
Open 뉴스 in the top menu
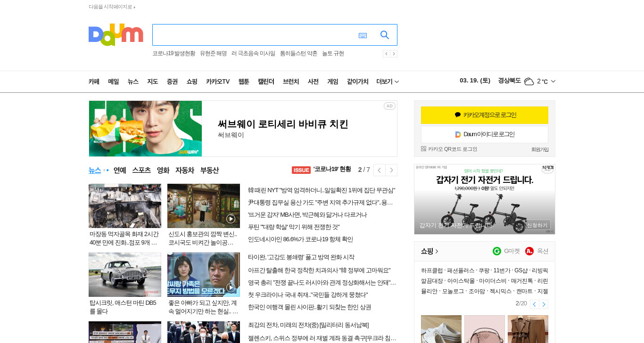click(x=133, y=82)
